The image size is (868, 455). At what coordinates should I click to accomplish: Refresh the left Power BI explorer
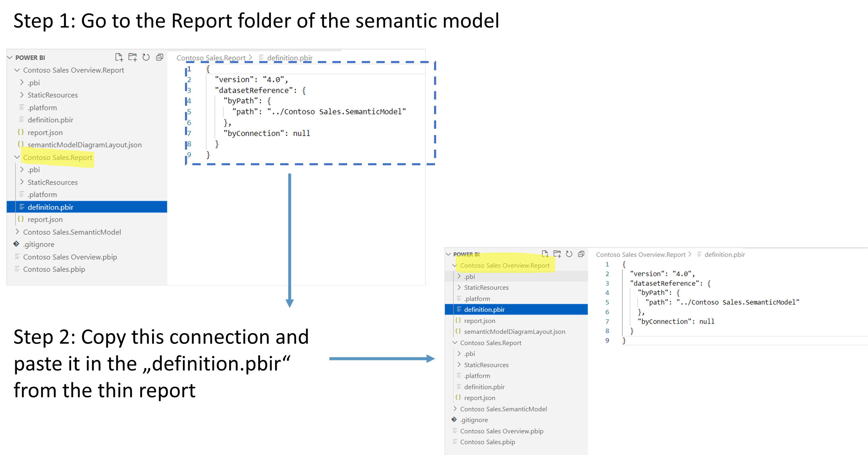tap(146, 57)
